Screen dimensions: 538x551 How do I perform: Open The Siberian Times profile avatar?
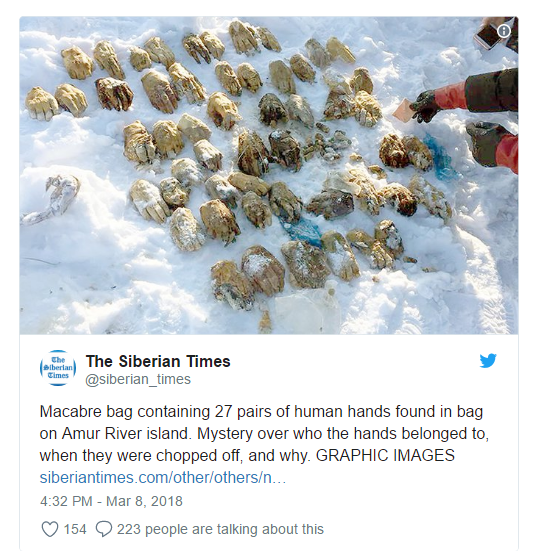(58, 368)
